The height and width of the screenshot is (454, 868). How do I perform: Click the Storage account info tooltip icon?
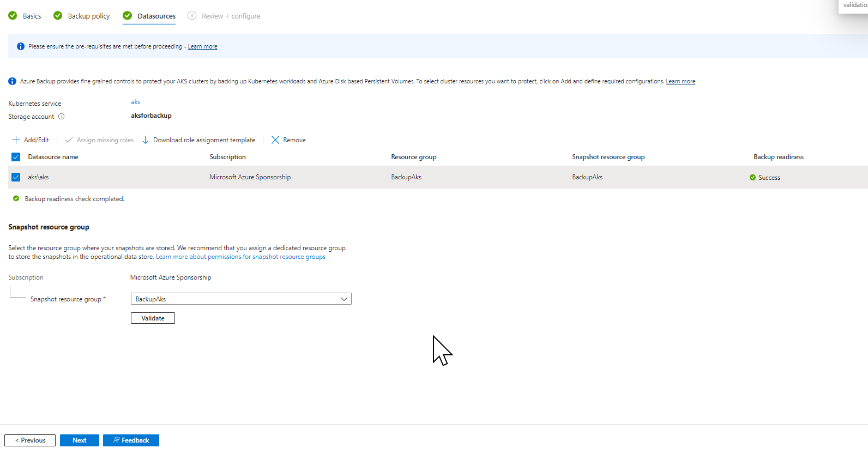(62, 117)
